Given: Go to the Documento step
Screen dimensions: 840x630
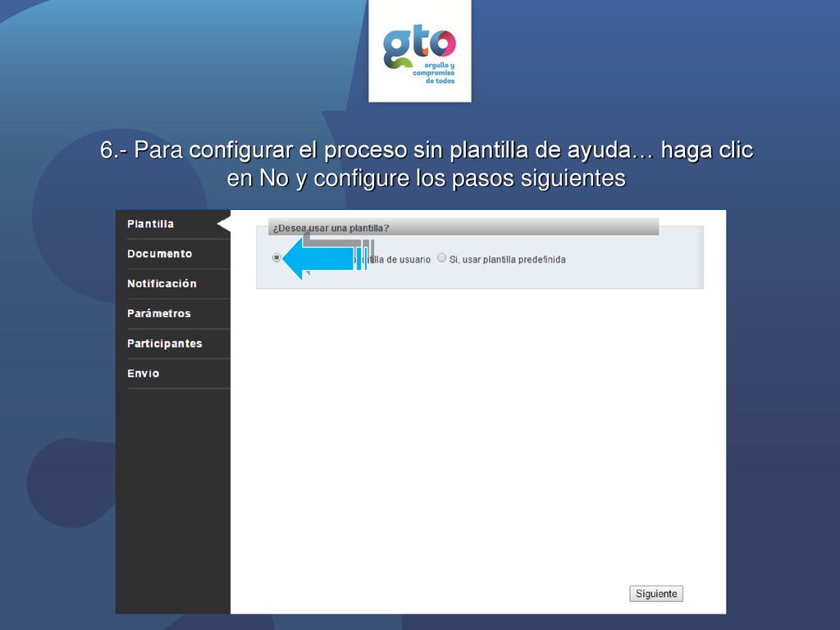Looking at the screenshot, I should coord(160,254).
